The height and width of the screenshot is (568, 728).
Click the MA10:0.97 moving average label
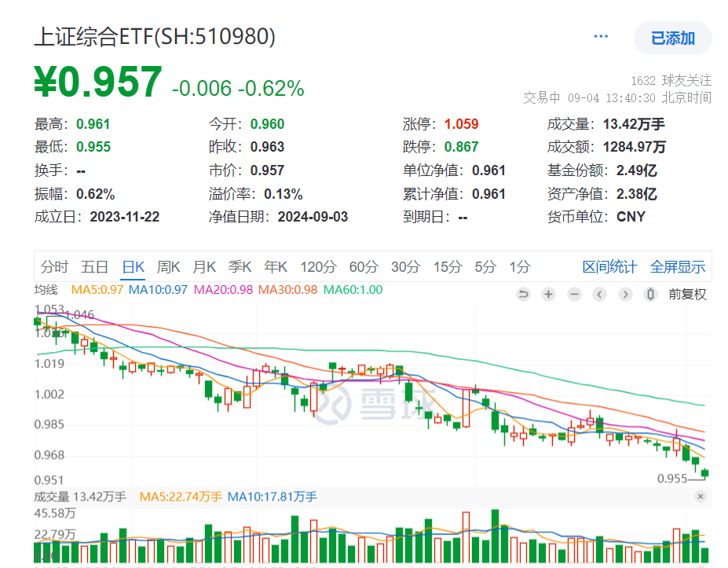point(158,290)
